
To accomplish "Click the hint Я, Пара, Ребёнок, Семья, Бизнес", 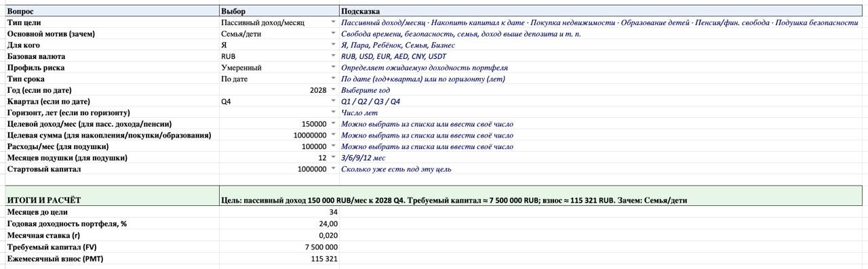I will pos(399,45).
